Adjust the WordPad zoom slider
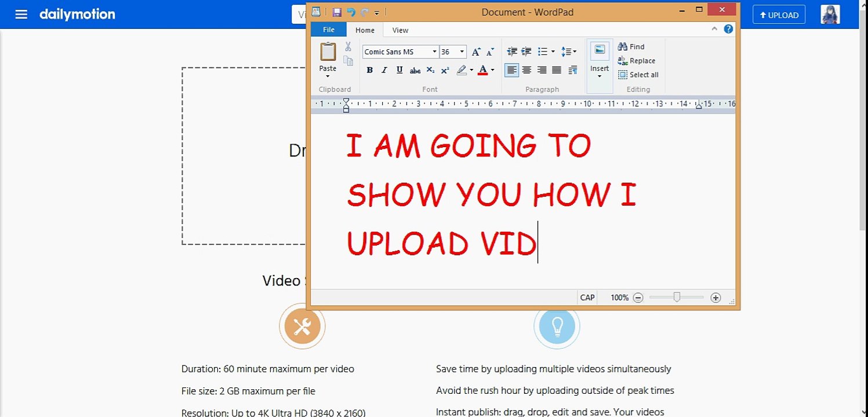The width and height of the screenshot is (868, 417). pos(677,298)
